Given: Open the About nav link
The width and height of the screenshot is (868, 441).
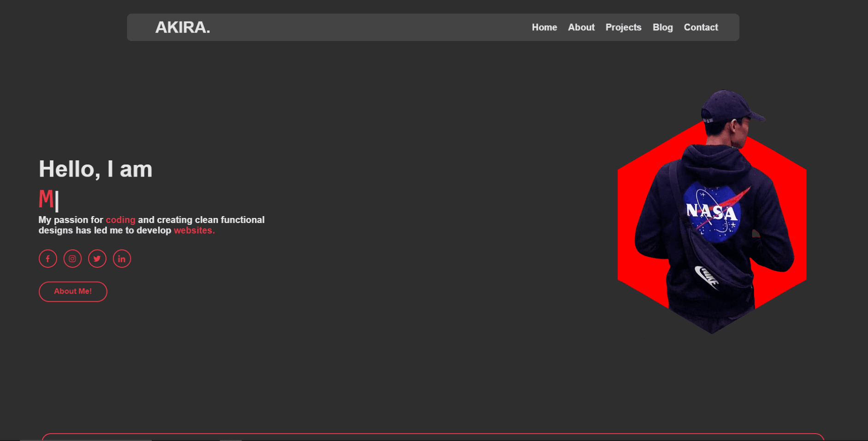Looking at the screenshot, I should coord(581,27).
